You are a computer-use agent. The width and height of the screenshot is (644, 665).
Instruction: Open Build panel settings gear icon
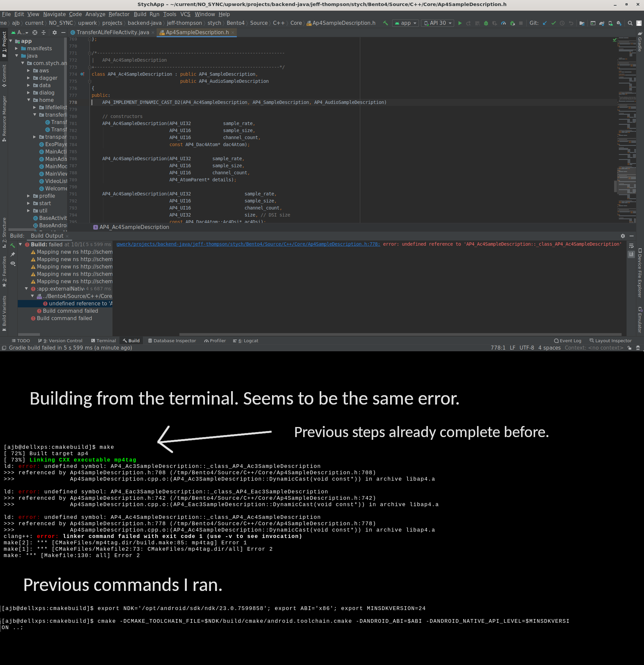tap(623, 236)
